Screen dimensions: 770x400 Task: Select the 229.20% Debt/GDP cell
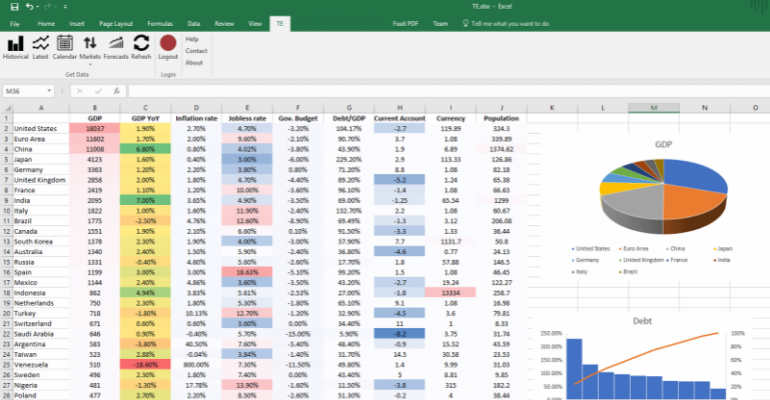point(349,160)
